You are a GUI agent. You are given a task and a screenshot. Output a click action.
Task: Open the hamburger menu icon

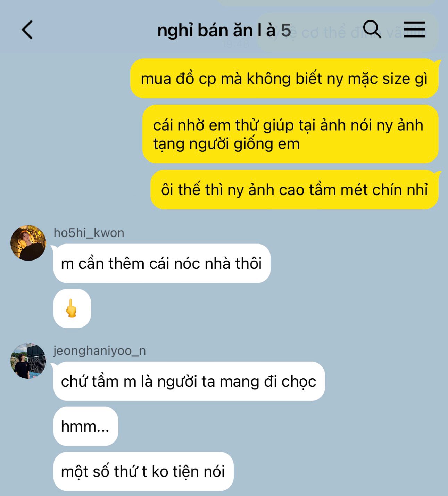(x=414, y=29)
